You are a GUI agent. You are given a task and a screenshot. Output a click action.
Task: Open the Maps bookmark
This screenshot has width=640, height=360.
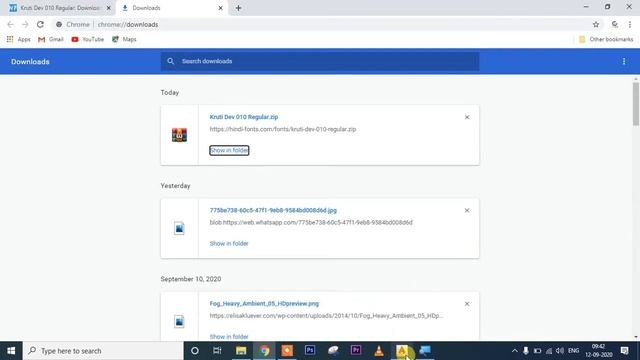(x=124, y=39)
